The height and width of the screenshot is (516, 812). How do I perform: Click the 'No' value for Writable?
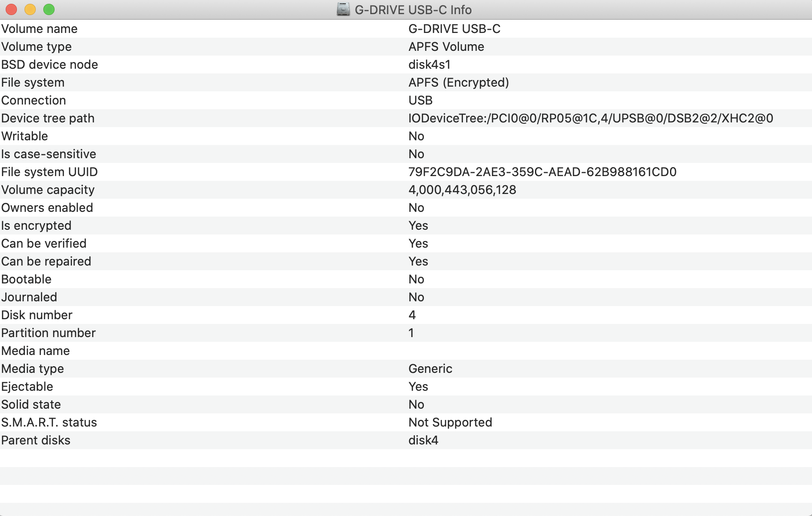[416, 136]
